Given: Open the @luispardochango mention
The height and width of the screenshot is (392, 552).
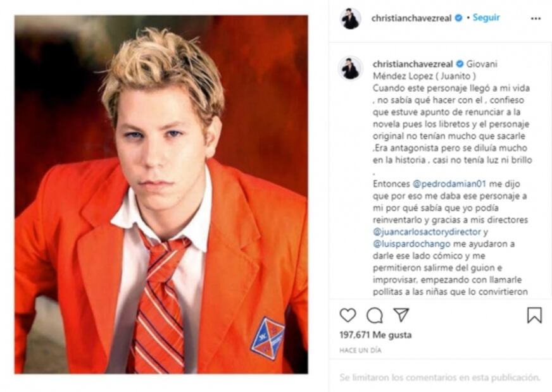Looking at the screenshot, I should click(x=411, y=244).
